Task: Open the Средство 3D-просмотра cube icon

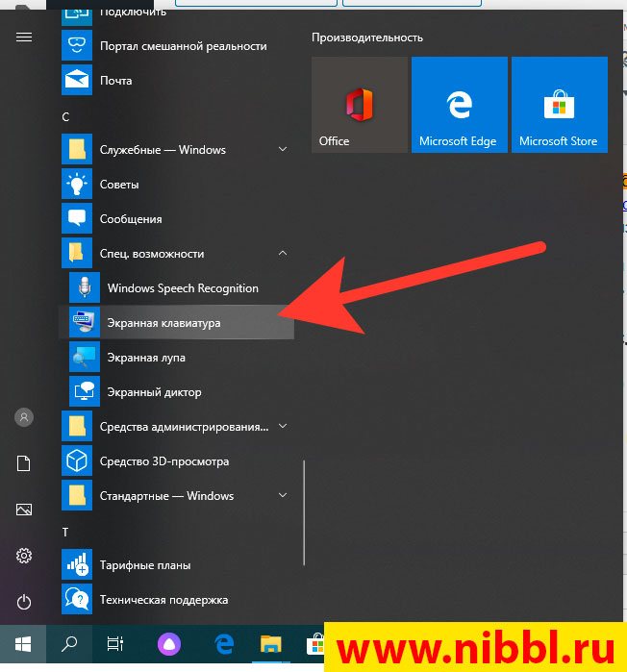Action: tap(77, 461)
